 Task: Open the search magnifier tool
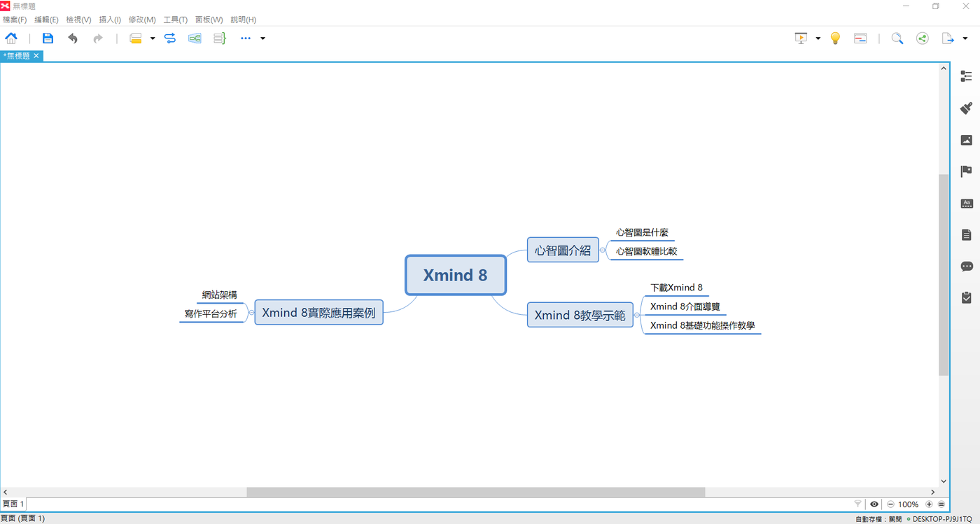pos(897,38)
